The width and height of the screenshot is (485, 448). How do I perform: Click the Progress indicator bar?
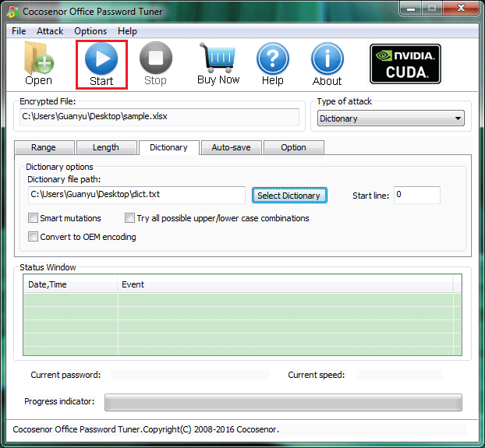(x=283, y=402)
